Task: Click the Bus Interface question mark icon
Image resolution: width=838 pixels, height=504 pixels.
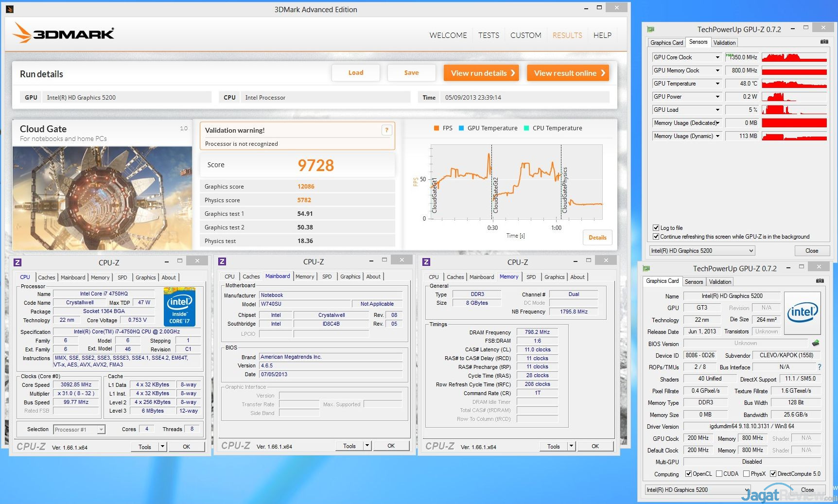Action: click(819, 367)
